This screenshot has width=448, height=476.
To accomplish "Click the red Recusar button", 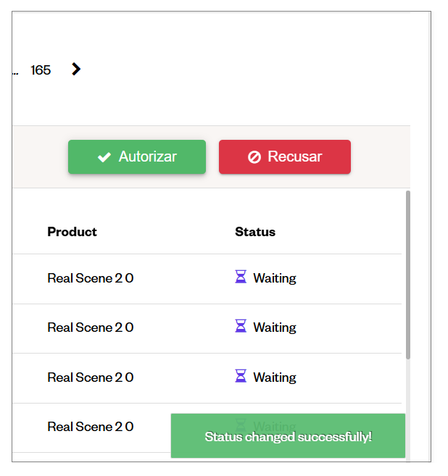I will pyautogui.click(x=285, y=157).
